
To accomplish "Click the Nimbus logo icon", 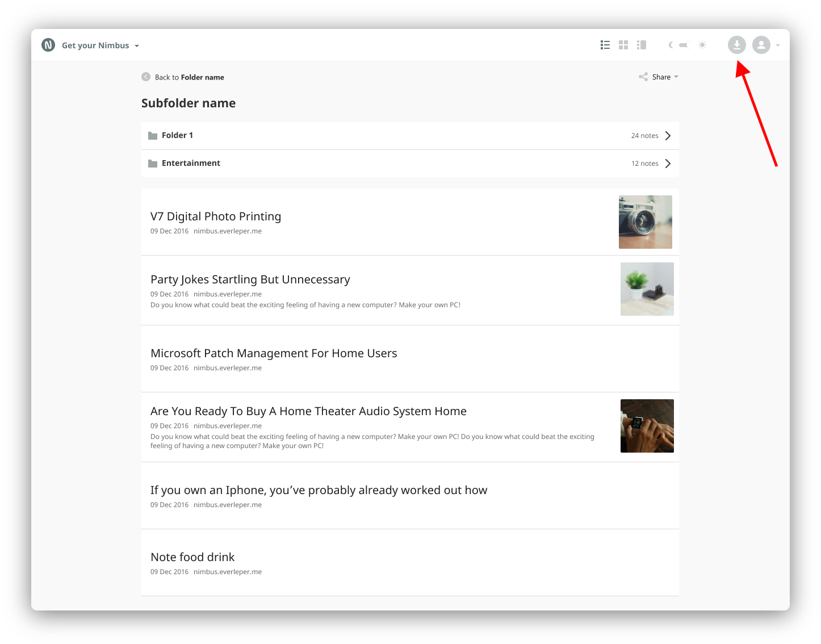I will [48, 45].
